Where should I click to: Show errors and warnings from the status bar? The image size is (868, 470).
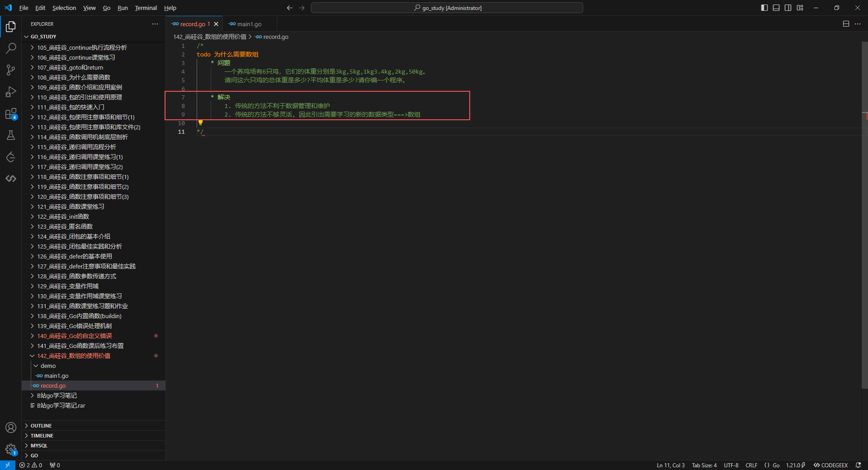click(31, 465)
